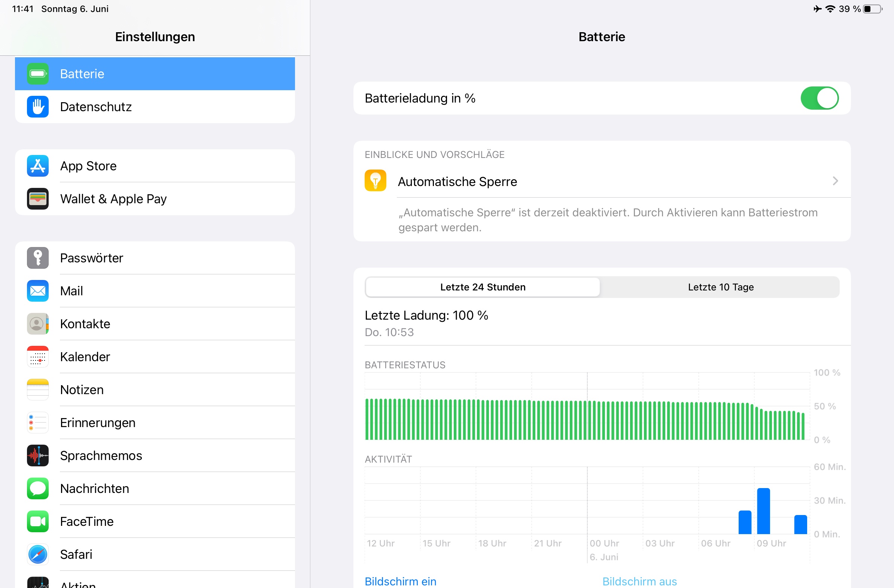Screen dimensions: 894x588
Task: Expand the Automatische Sperre chevron
Action: 835,181
